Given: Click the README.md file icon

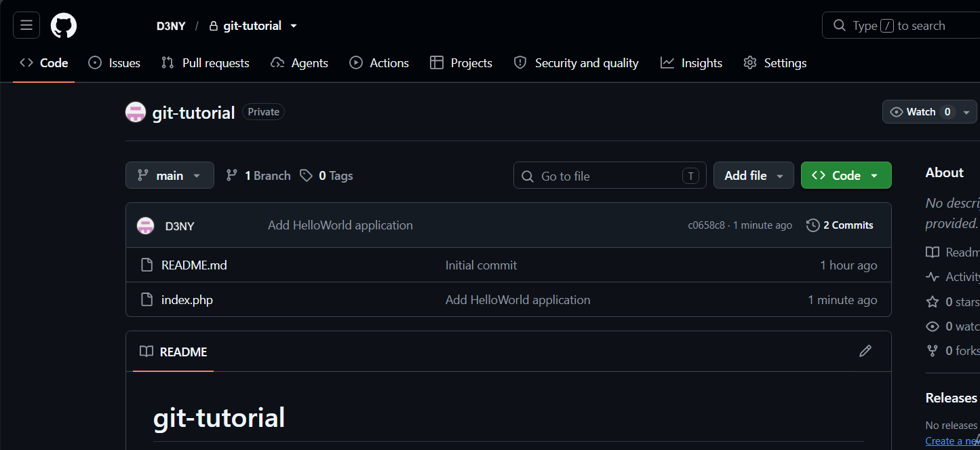Looking at the screenshot, I should [x=146, y=265].
